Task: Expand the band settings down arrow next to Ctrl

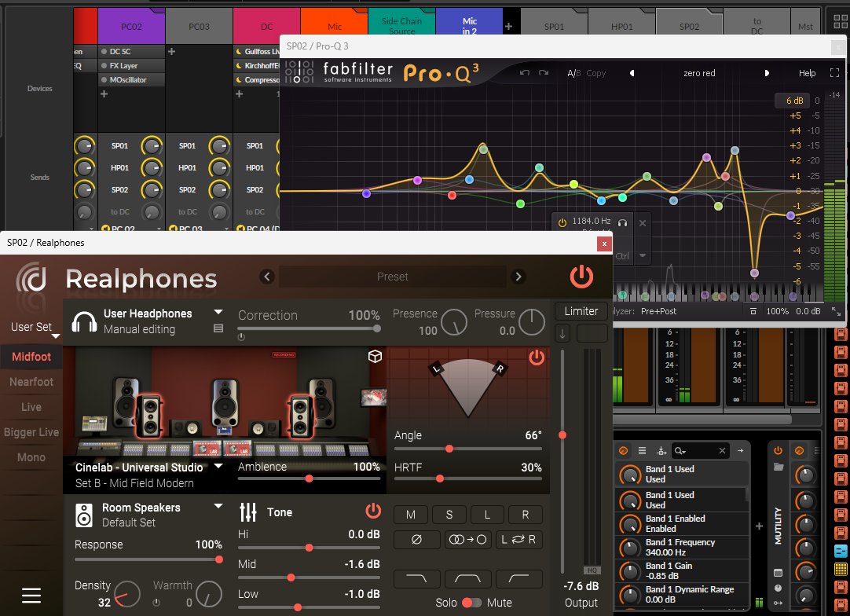Action: (x=643, y=255)
